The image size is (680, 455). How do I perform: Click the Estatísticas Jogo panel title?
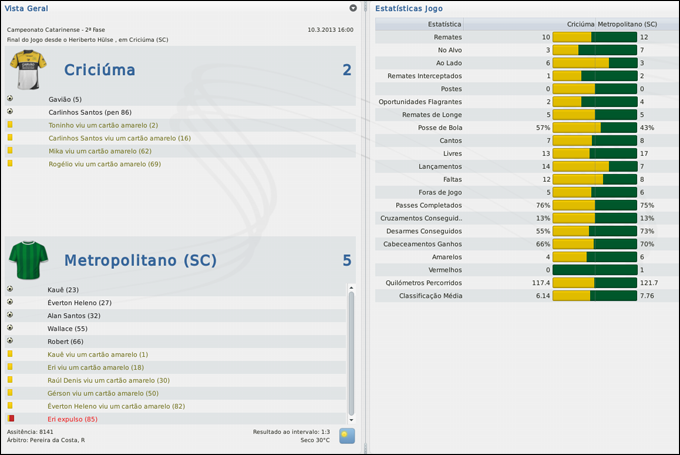click(409, 8)
